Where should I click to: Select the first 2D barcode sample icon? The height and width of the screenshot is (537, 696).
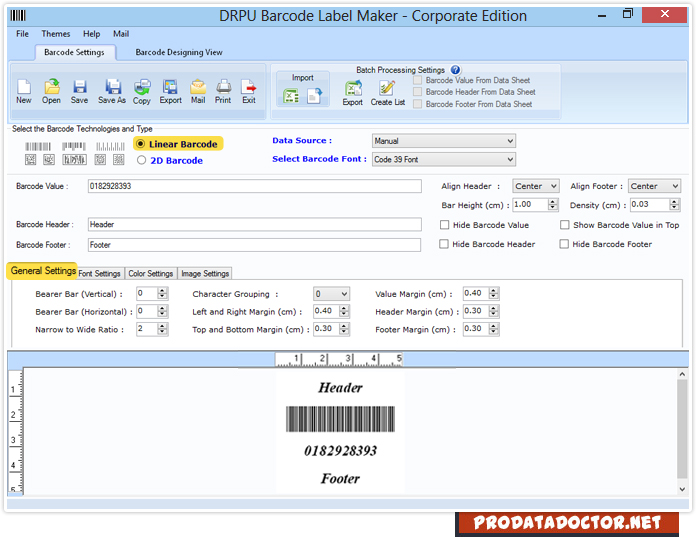coord(31,159)
